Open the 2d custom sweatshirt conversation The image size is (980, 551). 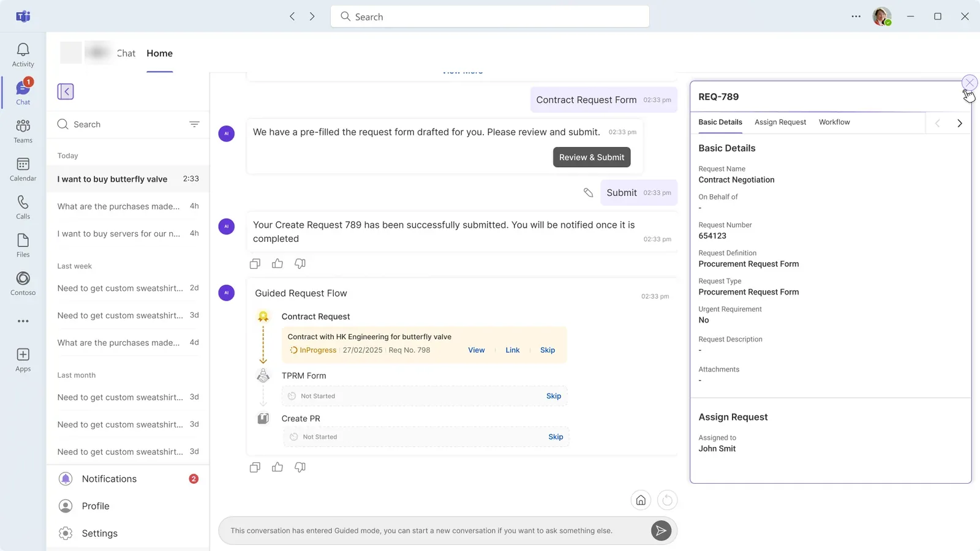[128, 288]
